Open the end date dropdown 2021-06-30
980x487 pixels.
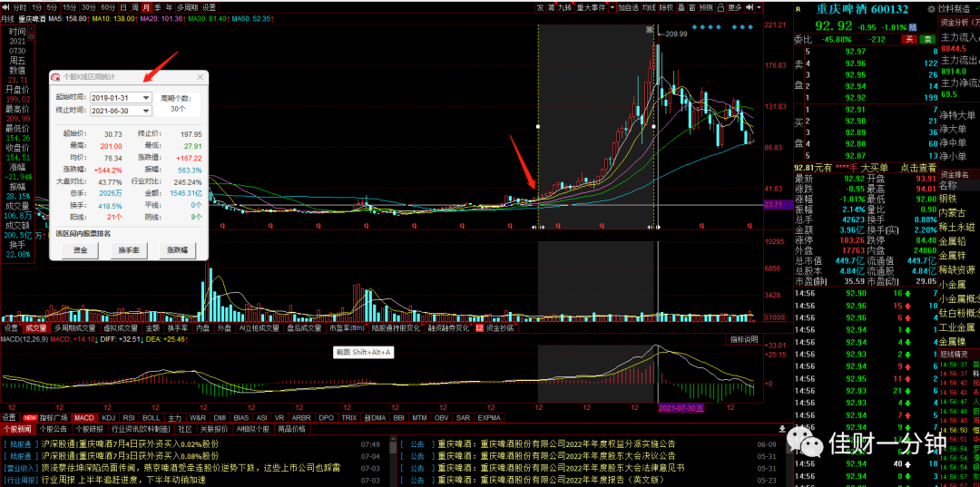[146, 111]
